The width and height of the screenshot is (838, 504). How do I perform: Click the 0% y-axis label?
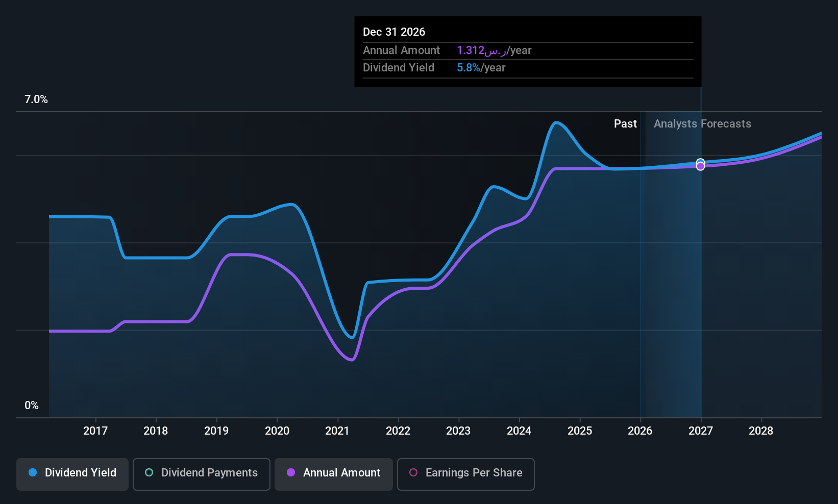click(32, 406)
